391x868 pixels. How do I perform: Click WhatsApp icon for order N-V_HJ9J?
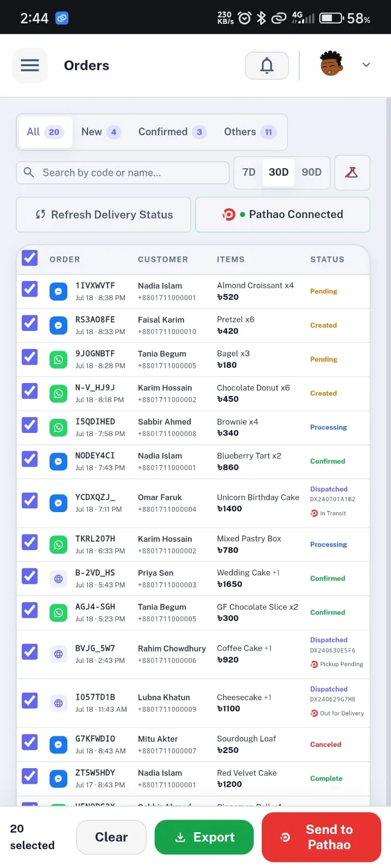tap(58, 394)
